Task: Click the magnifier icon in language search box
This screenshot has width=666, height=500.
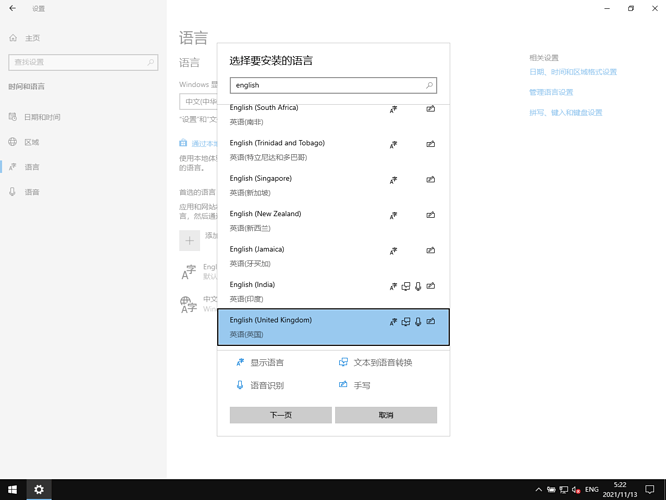Action: 430,86
